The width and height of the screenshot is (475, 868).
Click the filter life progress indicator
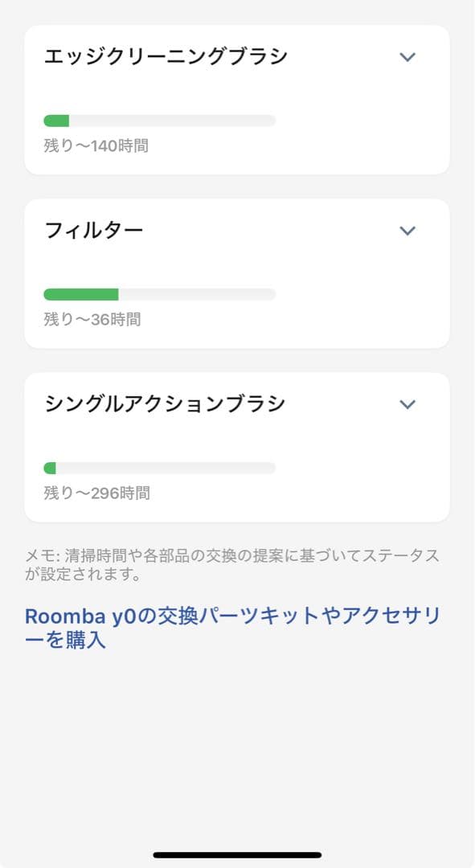pos(160,293)
